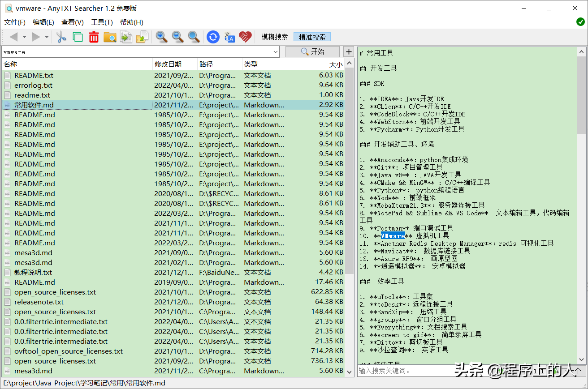The width and height of the screenshot is (588, 389).
Task: Click AnyTXT Searcher app icon in title bar
Action: click(x=9, y=9)
